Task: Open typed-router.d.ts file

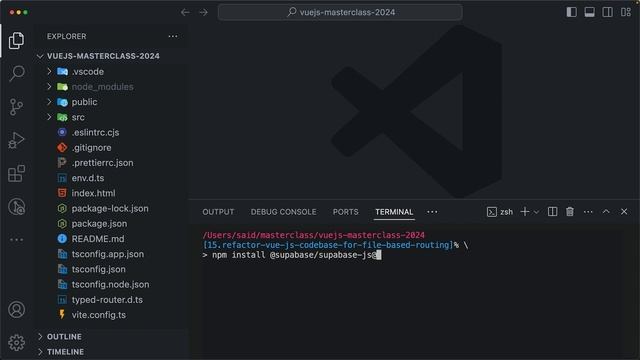Action: 107,300
